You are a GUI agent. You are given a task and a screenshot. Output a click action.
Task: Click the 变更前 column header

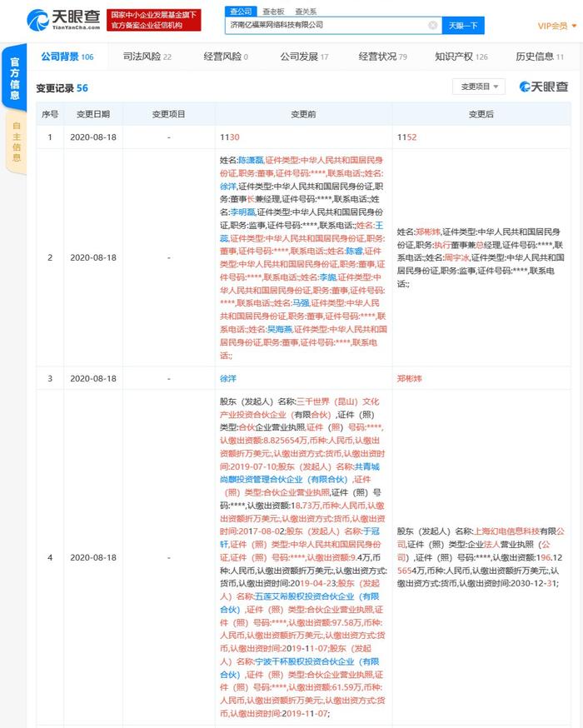[303, 114]
